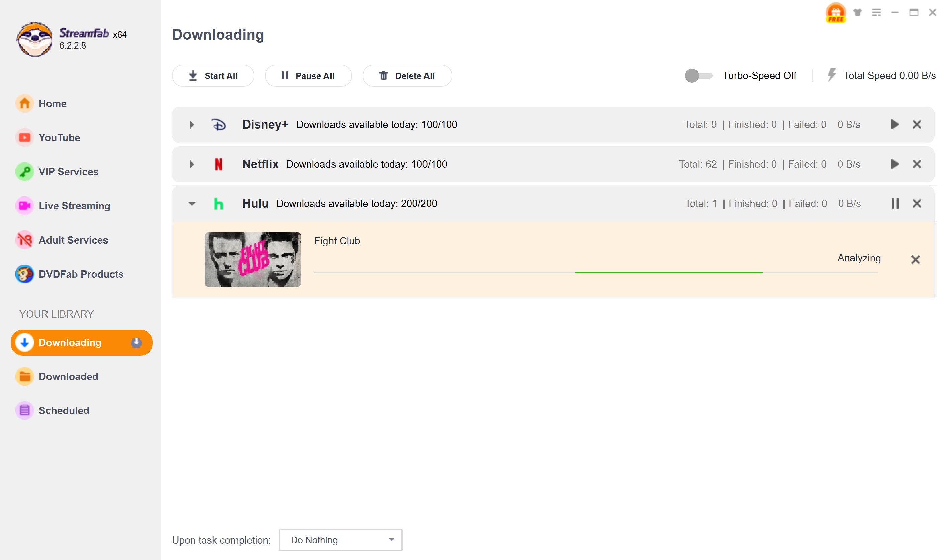Go to Home in sidebar
The width and height of the screenshot is (947, 560).
[53, 103]
